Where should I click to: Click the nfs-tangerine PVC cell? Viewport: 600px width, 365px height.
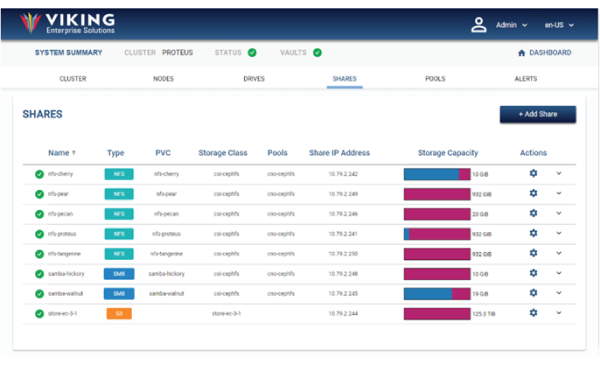point(166,254)
